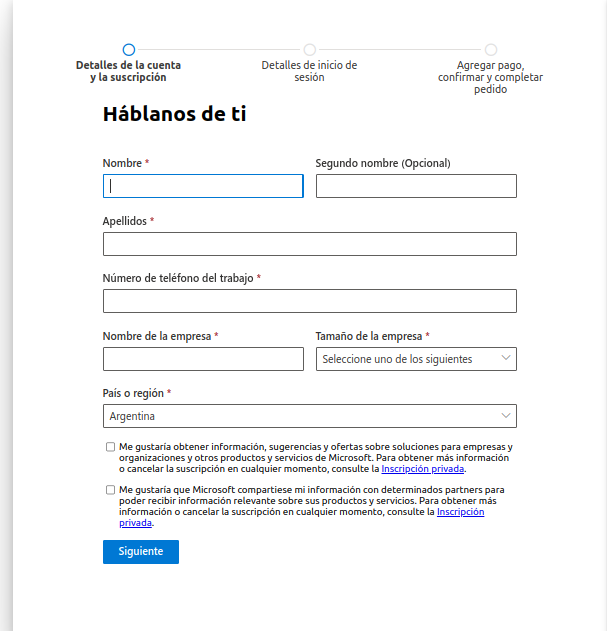Click the Número de teléfono del trabajo field
Viewport: 609px width, 631px height.
[310, 301]
